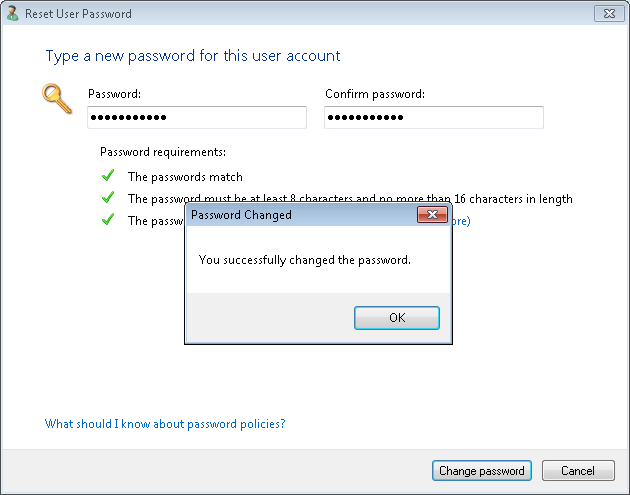This screenshot has height=495, width=630.
Task: Close the Reset User Password window
Action: [605, 14]
